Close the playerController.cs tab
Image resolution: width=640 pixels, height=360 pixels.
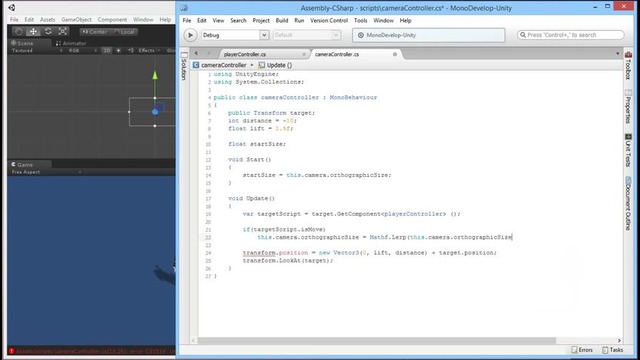pyautogui.click(x=304, y=54)
